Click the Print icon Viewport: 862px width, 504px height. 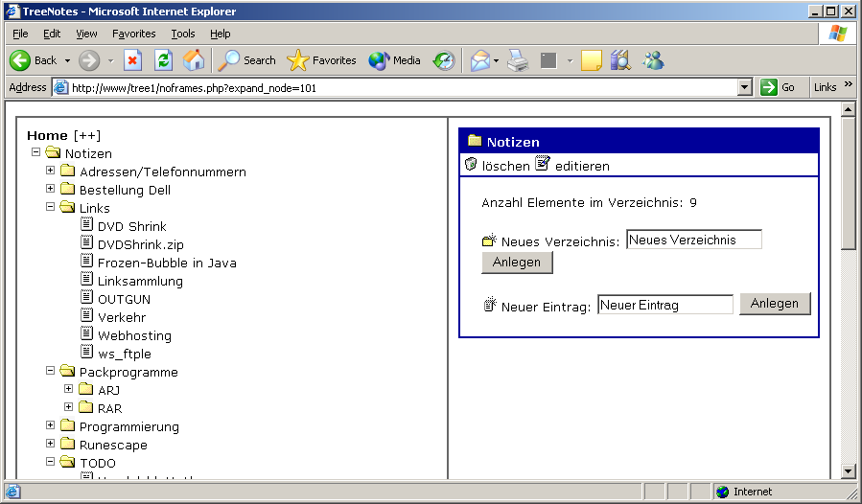click(518, 60)
